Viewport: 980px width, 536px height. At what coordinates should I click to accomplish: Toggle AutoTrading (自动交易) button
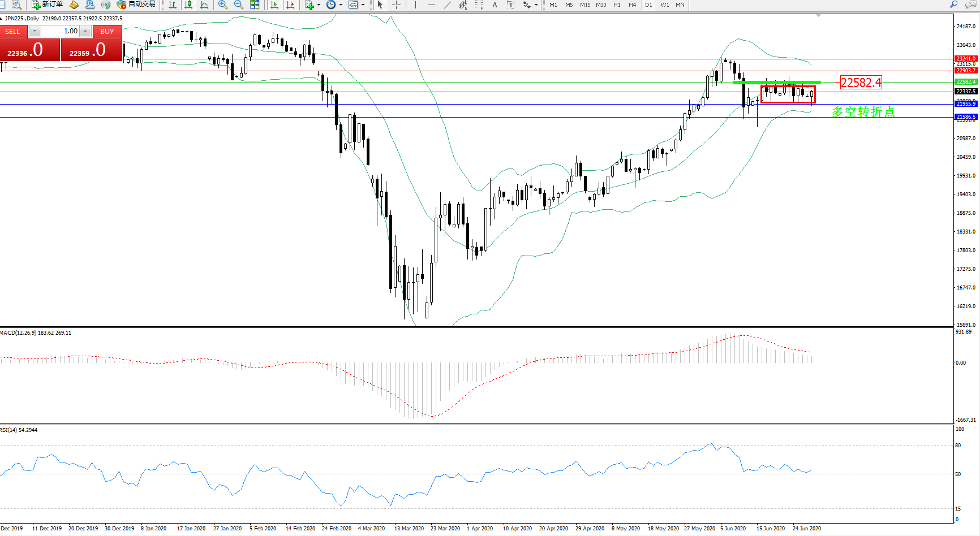[x=136, y=5]
